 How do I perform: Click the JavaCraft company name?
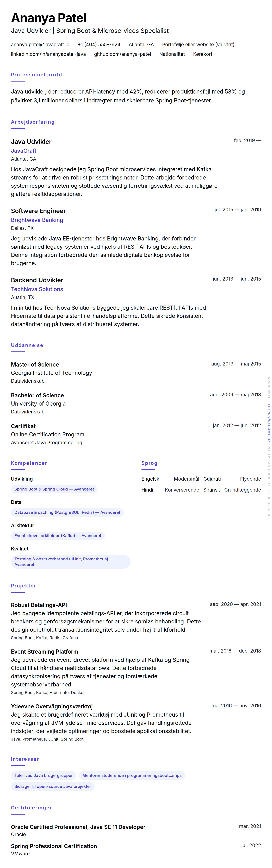(x=24, y=151)
